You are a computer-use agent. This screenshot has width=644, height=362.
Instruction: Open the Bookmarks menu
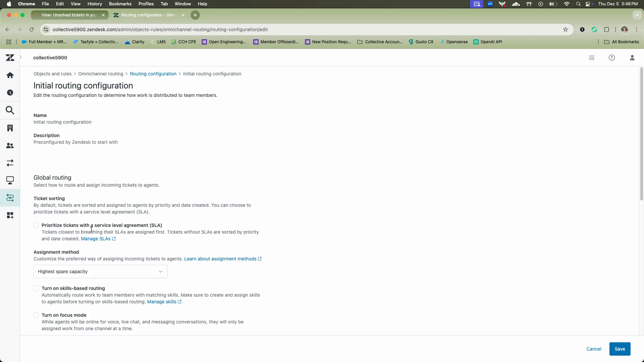(120, 4)
